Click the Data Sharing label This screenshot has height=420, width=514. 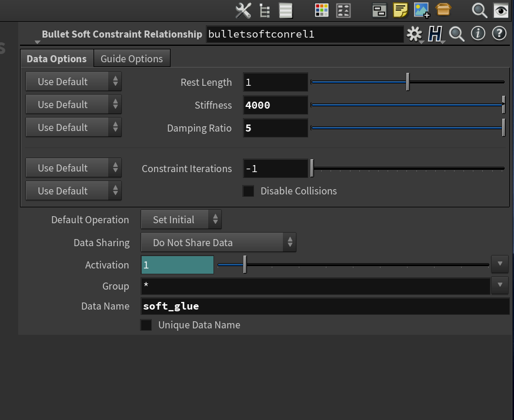point(102,243)
